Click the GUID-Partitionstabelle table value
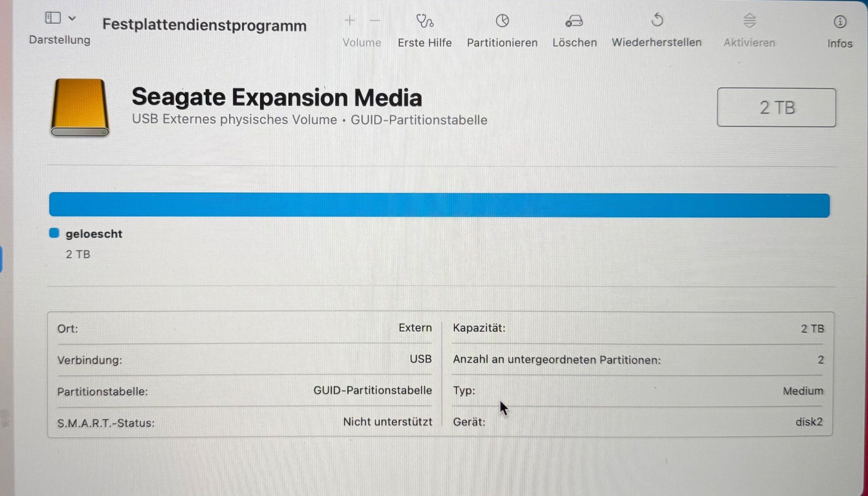This screenshot has height=496, width=868. tap(373, 390)
